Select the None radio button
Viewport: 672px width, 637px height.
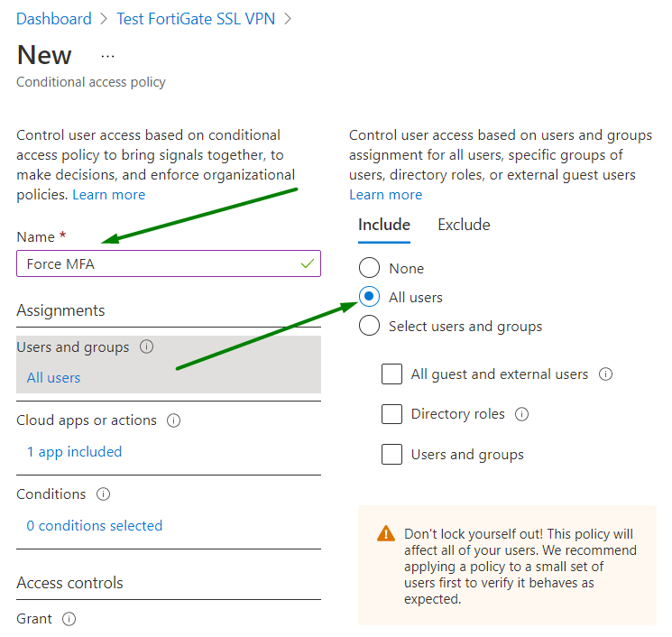coord(369,268)
